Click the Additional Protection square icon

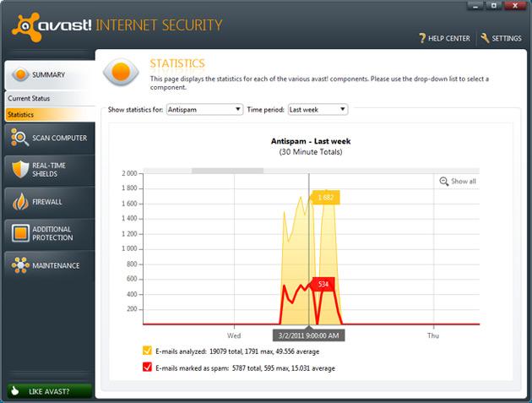tap(20, 233)
